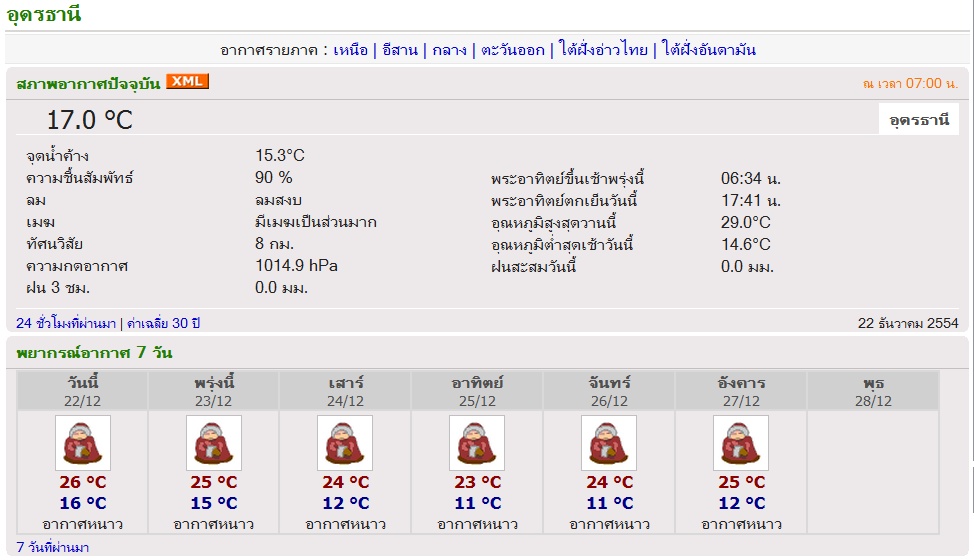Open the ค่าเฉลี่ย 30 ปี link
This screenshot has width=974, height=560.
pyautogui.click(x=163, y=323)
